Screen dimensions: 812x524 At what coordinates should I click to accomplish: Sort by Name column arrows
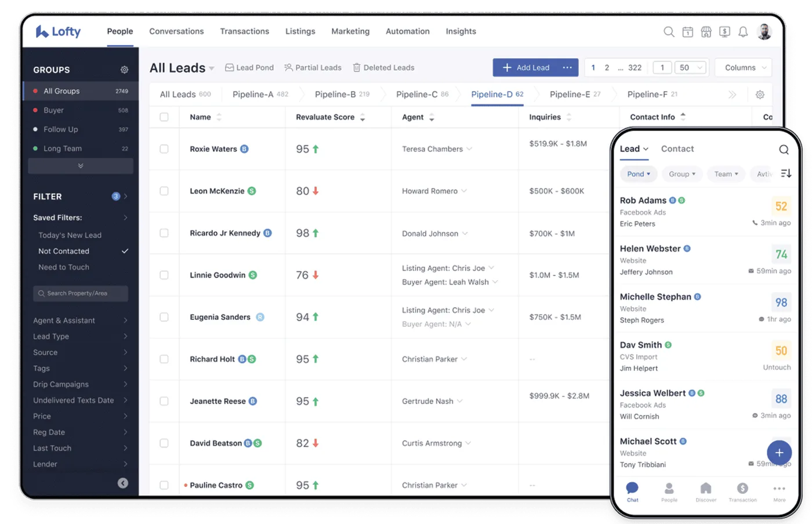tap(219, 117)
